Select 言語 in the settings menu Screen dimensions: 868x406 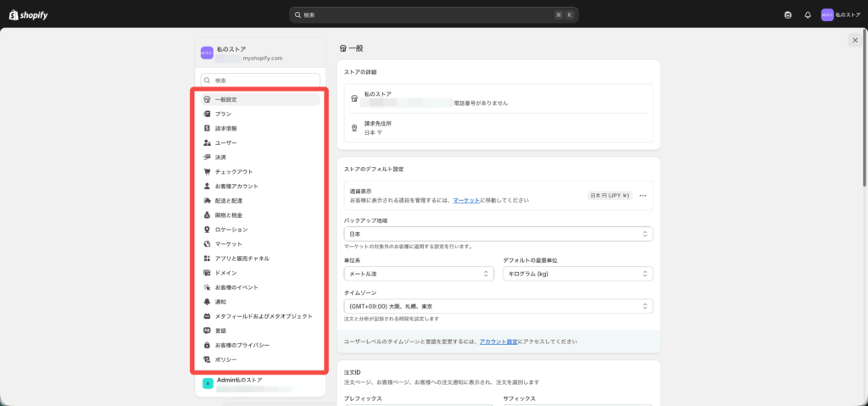point(220,331)
